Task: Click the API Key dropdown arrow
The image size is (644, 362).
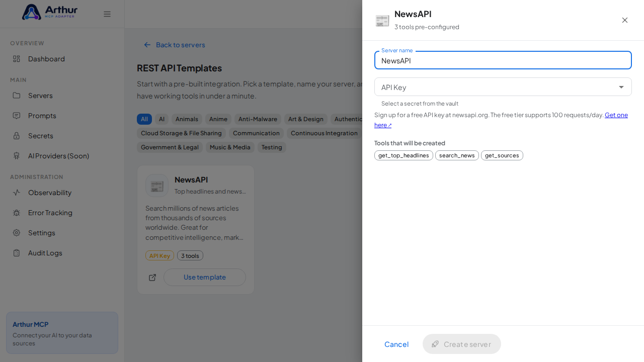Action: [x=621, y=87]
